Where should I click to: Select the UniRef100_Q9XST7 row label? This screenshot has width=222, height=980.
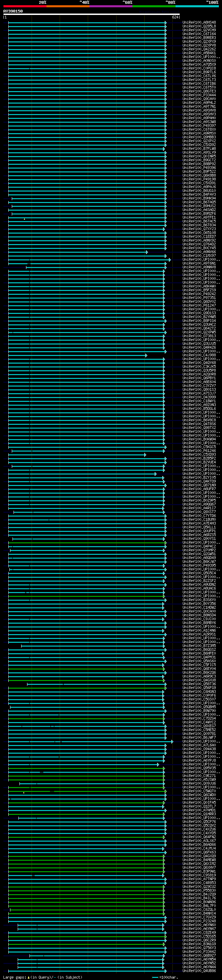[x=199, y=512]
